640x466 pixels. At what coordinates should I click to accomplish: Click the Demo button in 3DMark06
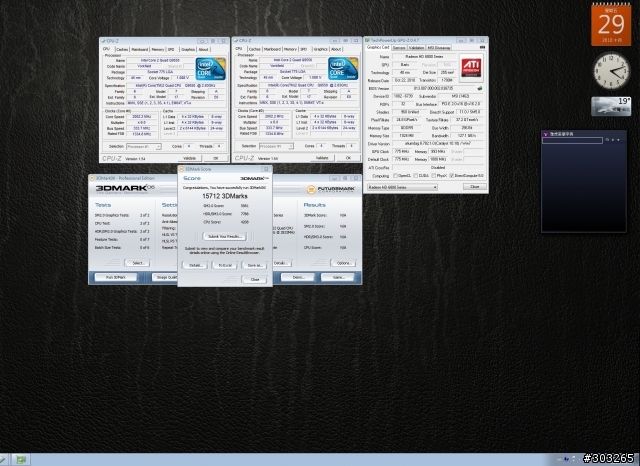click(298, 277)
